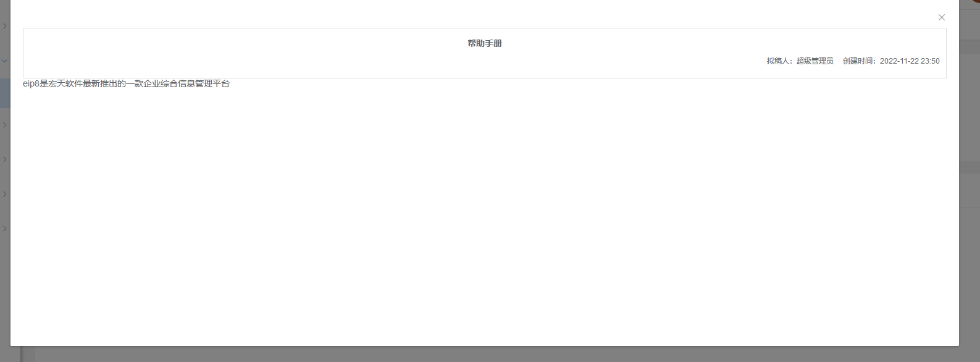Click the dimmed overlay right of the dialog
The image size is (980, 362).
tap(970, 185)
